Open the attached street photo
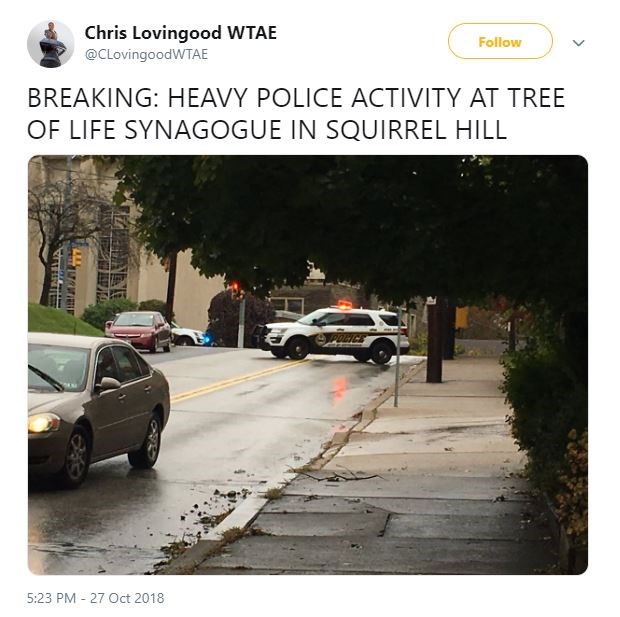This screenshot has width=620, height=617. [308, 365]
